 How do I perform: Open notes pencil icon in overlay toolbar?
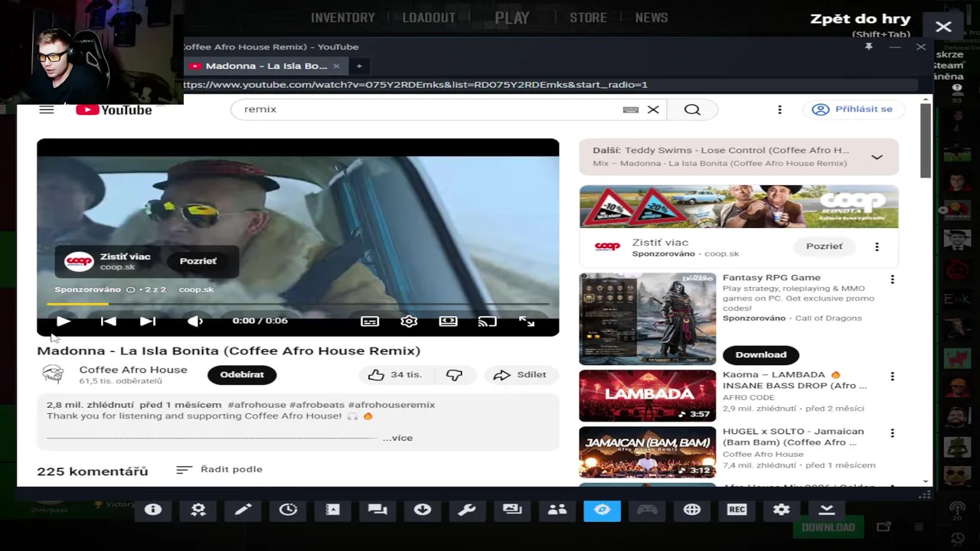click(x=243, y=510)
